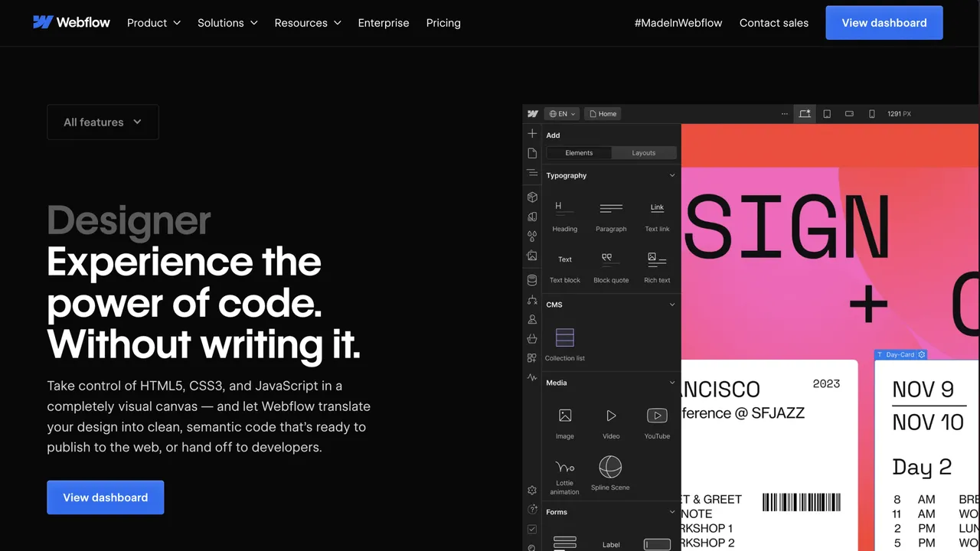Click View dashboard below the hero text
This screenshot has height=551, width=980.
[x=106, y=497]
